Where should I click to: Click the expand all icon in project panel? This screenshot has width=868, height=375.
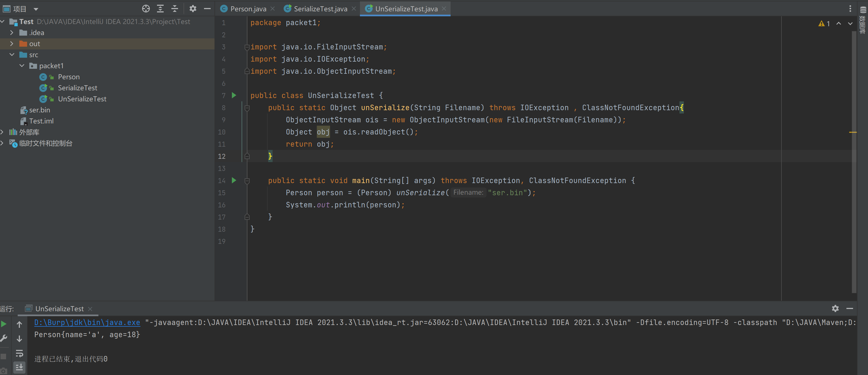160,9
